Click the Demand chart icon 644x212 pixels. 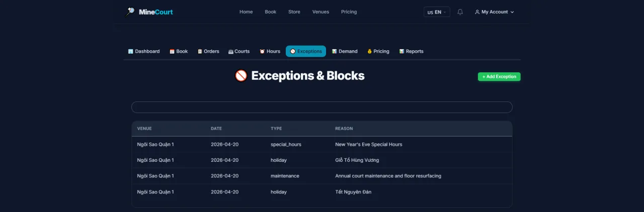[334, 51]
